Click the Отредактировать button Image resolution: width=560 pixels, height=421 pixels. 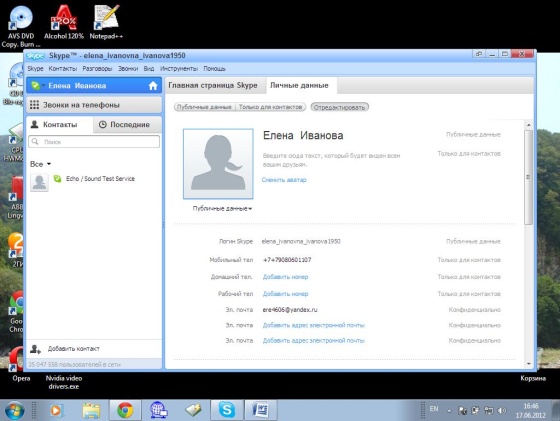coord(339,107)
